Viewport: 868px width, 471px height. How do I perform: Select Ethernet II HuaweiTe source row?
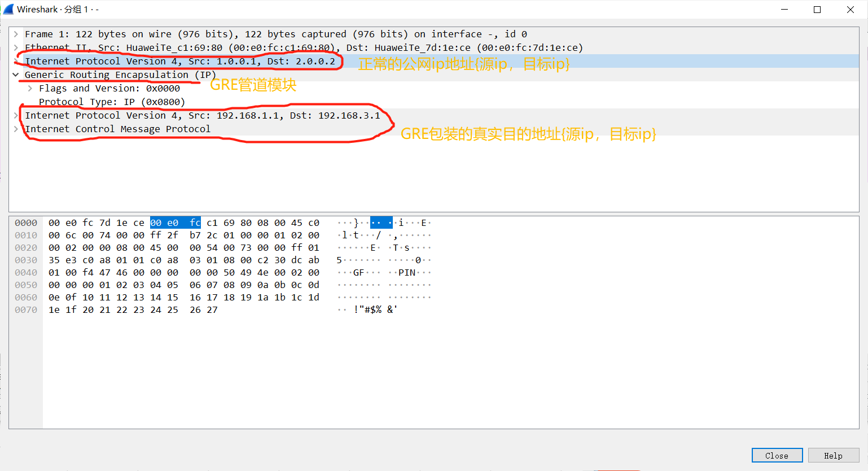(x=434, y=47)
